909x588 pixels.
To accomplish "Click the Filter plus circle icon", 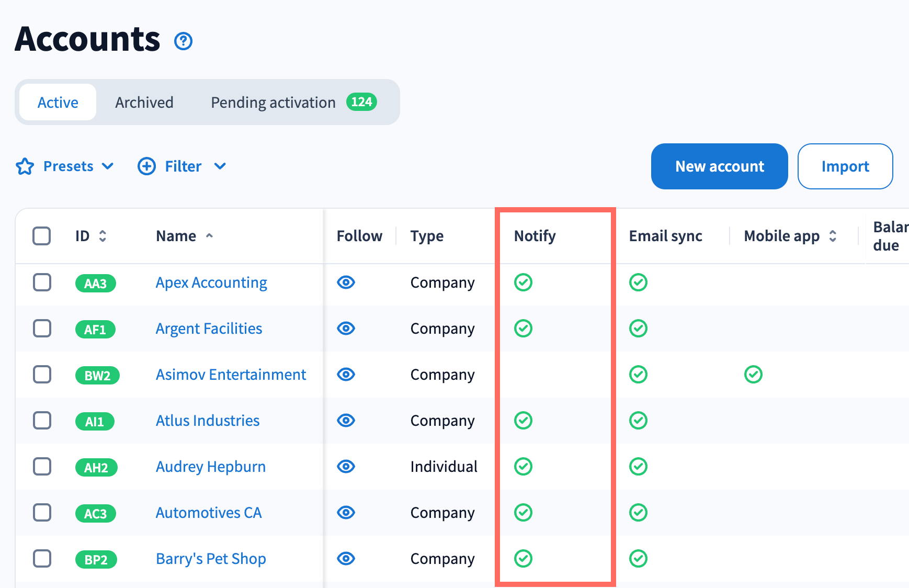I will pos(146,166).
